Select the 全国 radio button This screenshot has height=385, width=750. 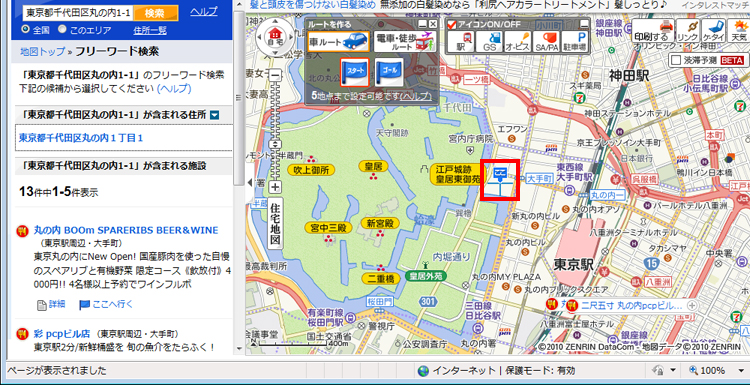click(26, 29)
